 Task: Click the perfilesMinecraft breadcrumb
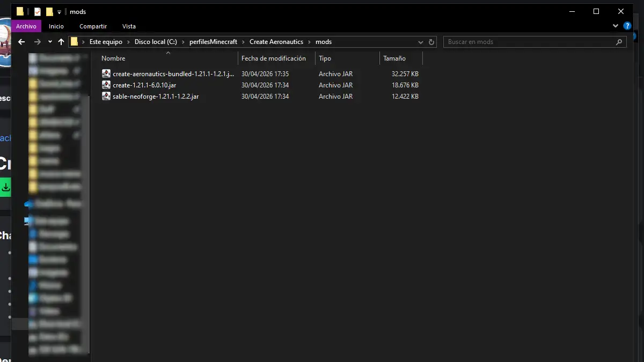point(213,42)
